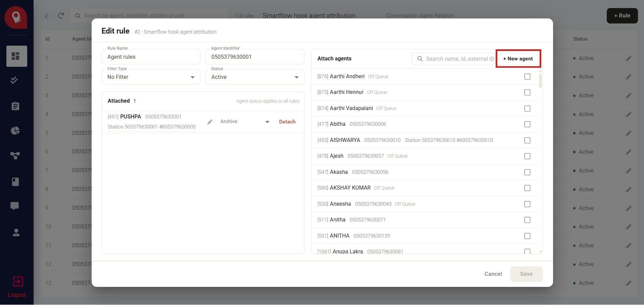Click the Logout icon in sidebar
Image resolution: width=644 pixels, height=305 pixels.
18,282
